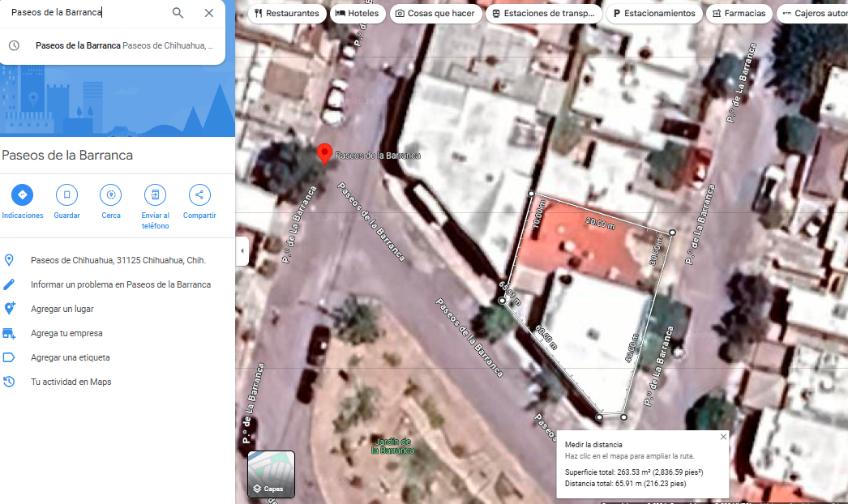The image size is (848, 504).
Task: Select Agregar una etiqueta option
Action: [71, 357]
